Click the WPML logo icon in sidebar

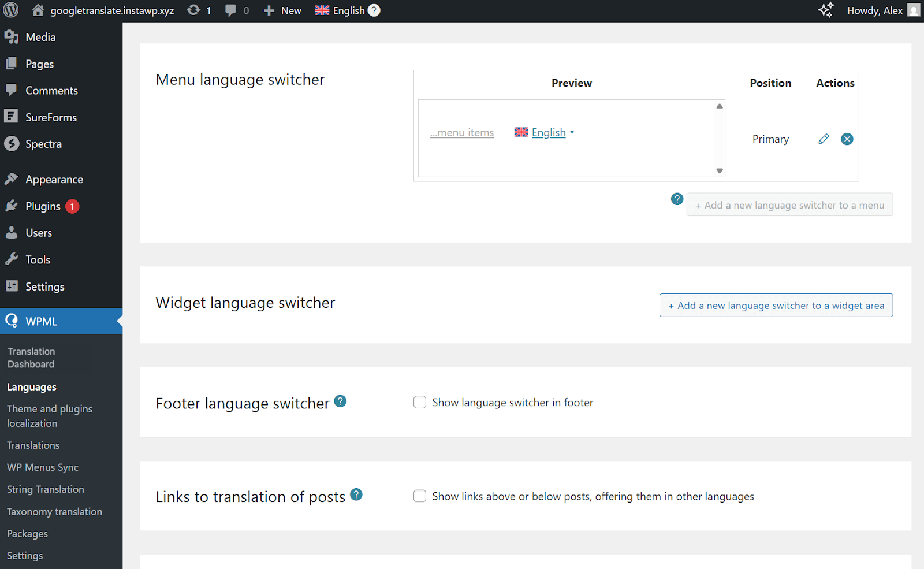(12, 321)
